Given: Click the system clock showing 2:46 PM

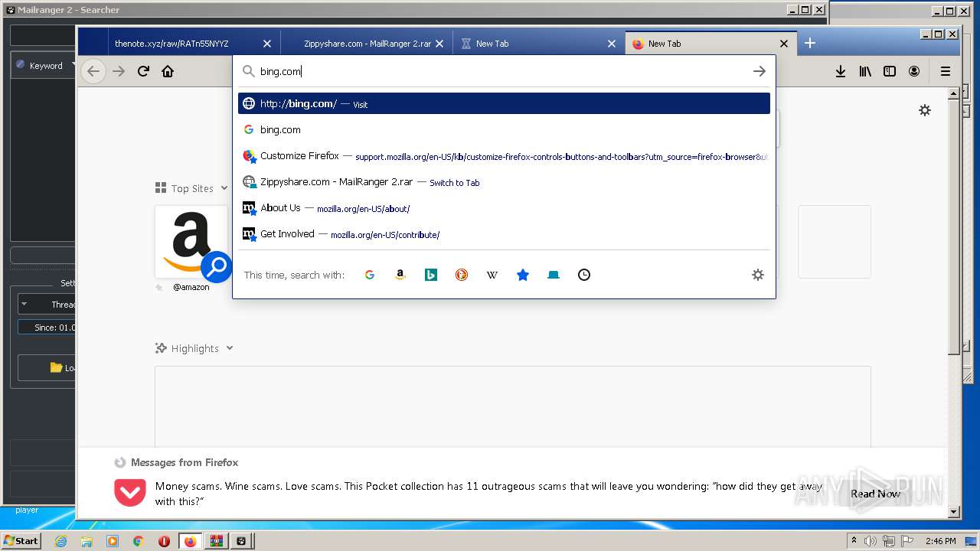Looking at the screenshot, I should click(x=940, y=541).
